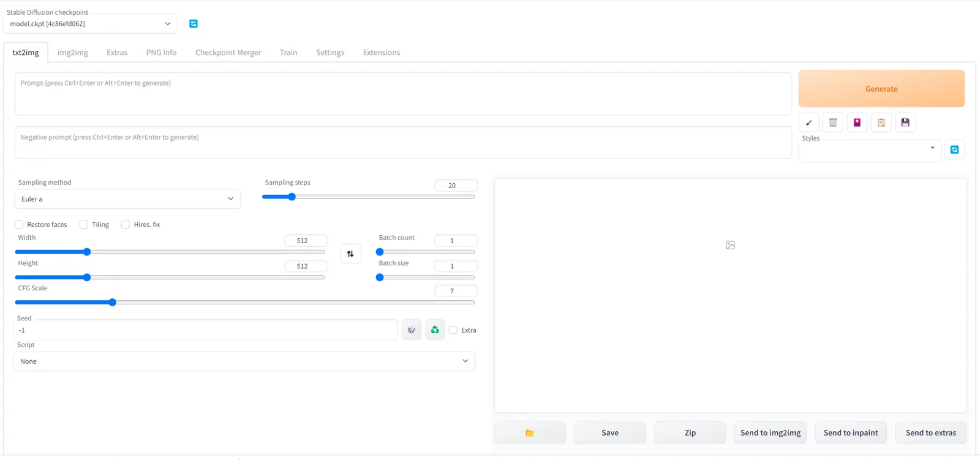Viewport: 980px width, 460px height.
Task: Click the Generate button
Action: 881,89
